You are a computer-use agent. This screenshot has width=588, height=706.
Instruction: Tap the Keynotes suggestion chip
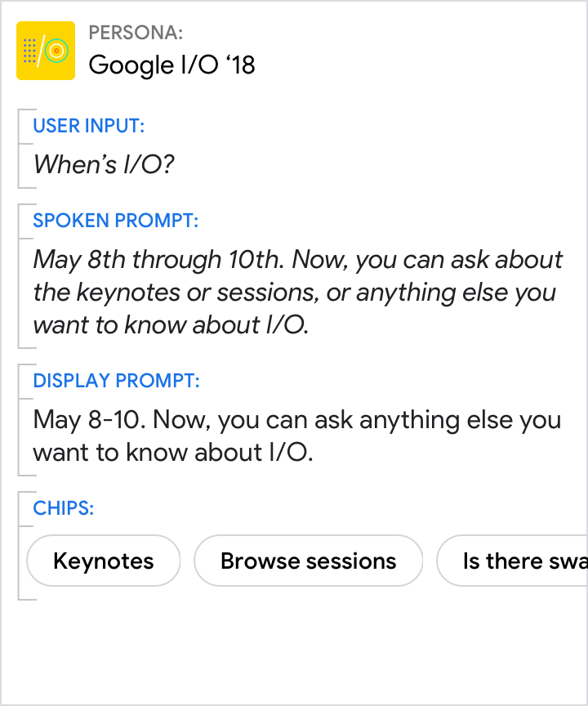point(104,561)
